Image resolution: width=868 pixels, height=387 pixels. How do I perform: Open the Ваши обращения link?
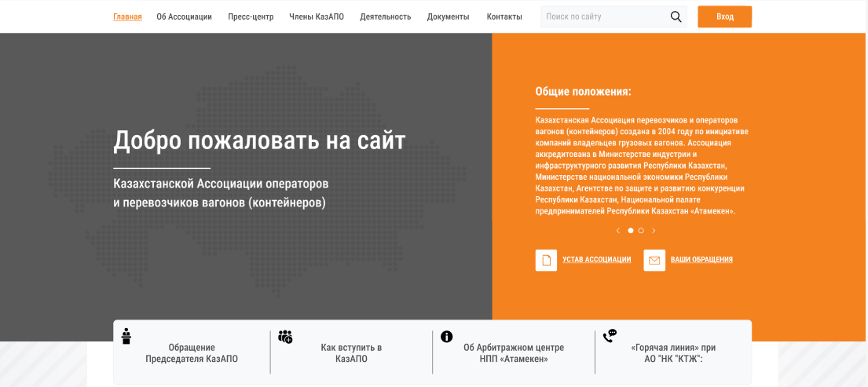coord(702,259)
